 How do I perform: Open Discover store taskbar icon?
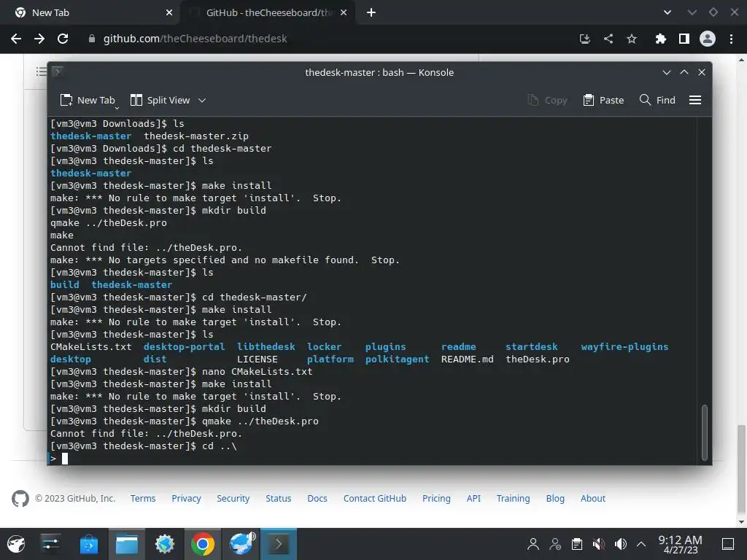coord(88,544)
